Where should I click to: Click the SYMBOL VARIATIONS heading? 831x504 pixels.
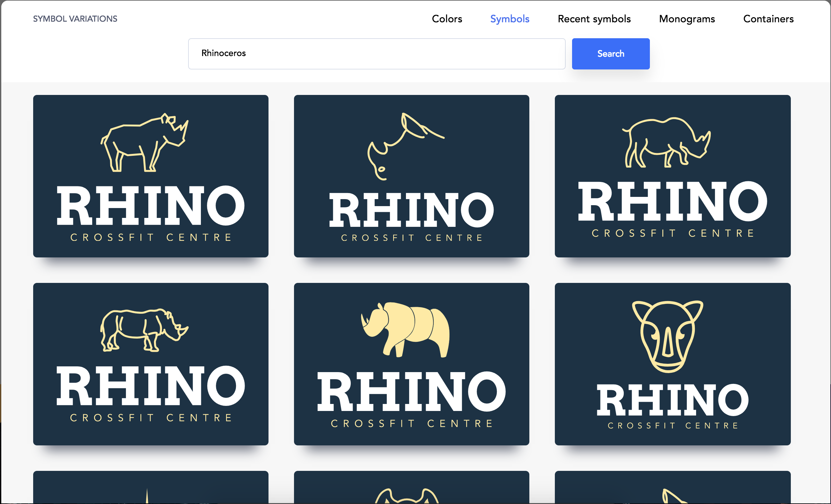click(x=75, y=19)
